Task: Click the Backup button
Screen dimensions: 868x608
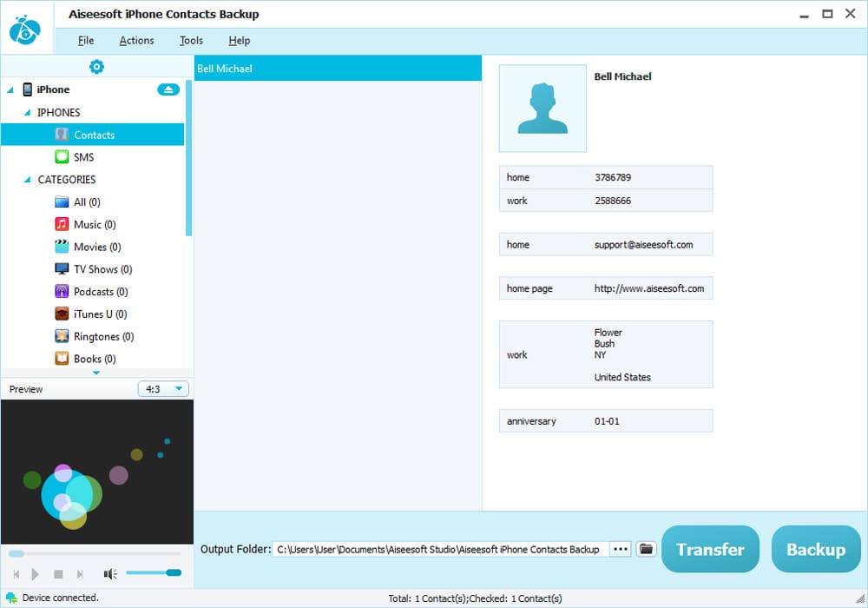Action: tap(815, 549)
